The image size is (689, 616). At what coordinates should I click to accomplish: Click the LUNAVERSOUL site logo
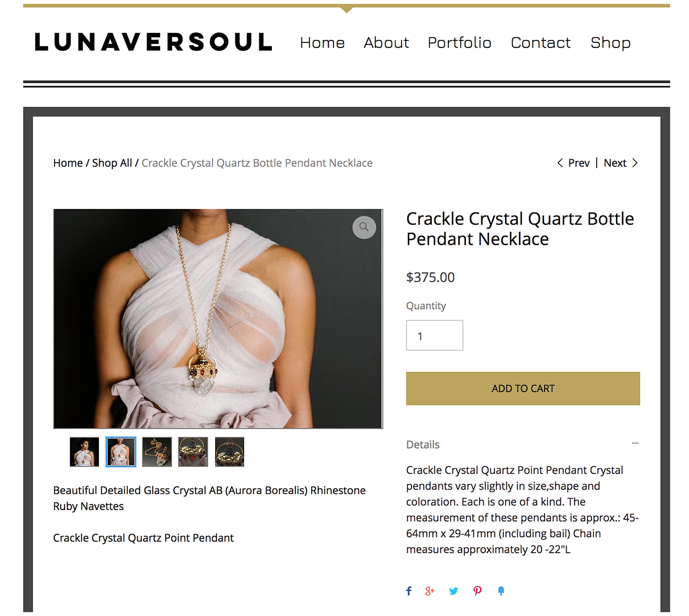click(x=153, y=42)
